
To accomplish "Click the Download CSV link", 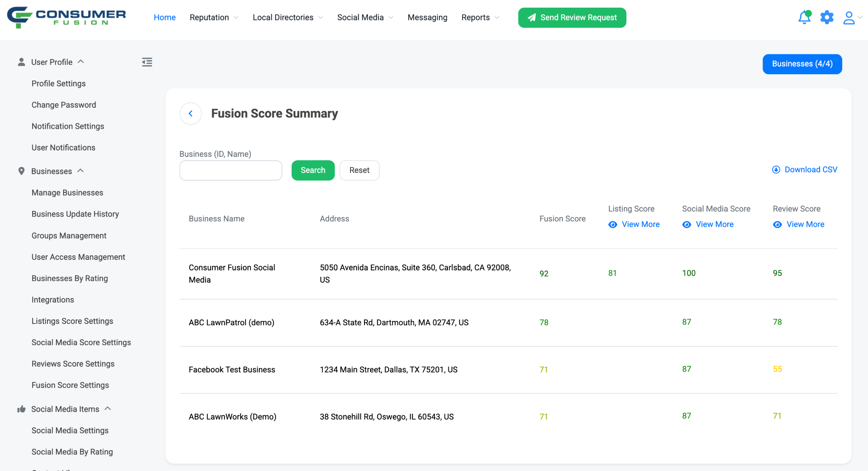I will (811, 170).
